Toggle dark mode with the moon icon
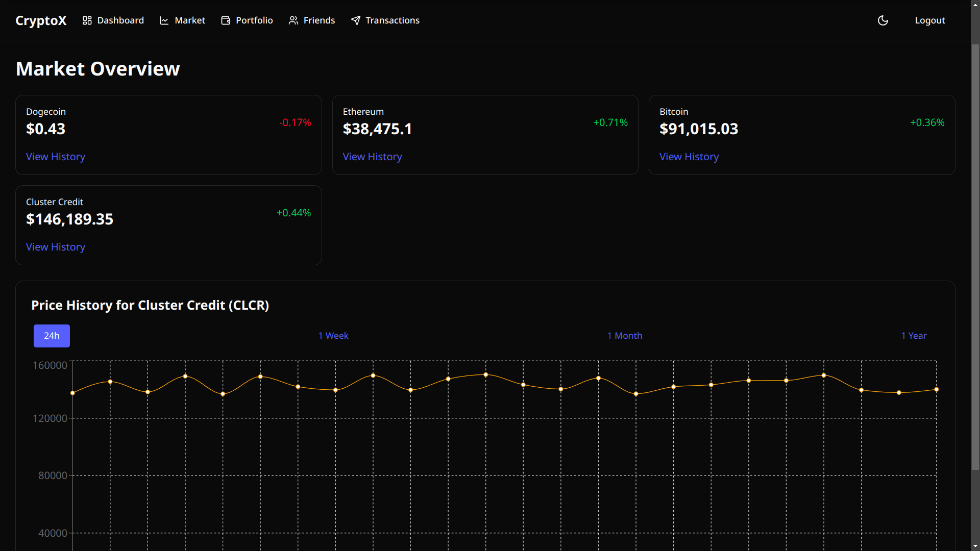 [x=883, y=20]
